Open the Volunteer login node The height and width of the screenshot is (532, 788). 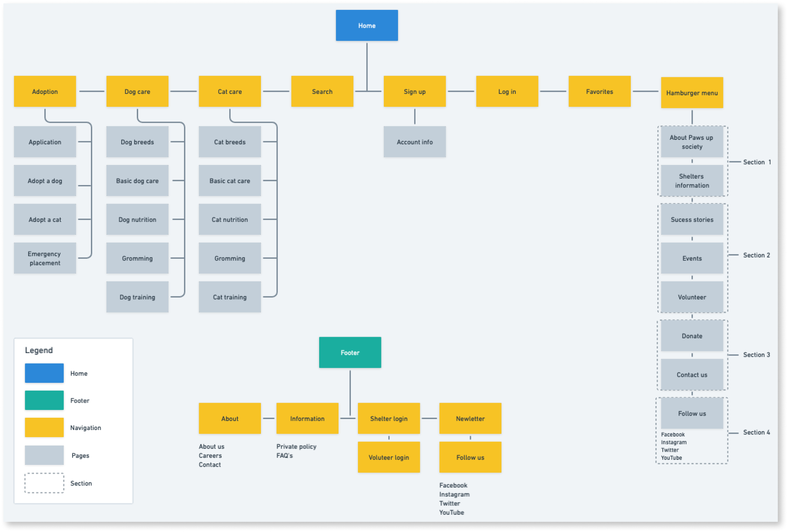[389, 457]
